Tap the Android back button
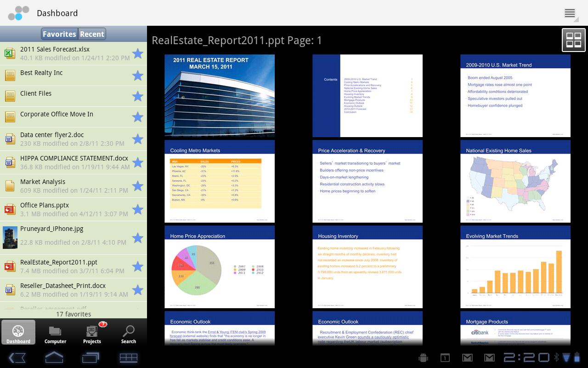The image size is (588, 368). click(17, 357)
